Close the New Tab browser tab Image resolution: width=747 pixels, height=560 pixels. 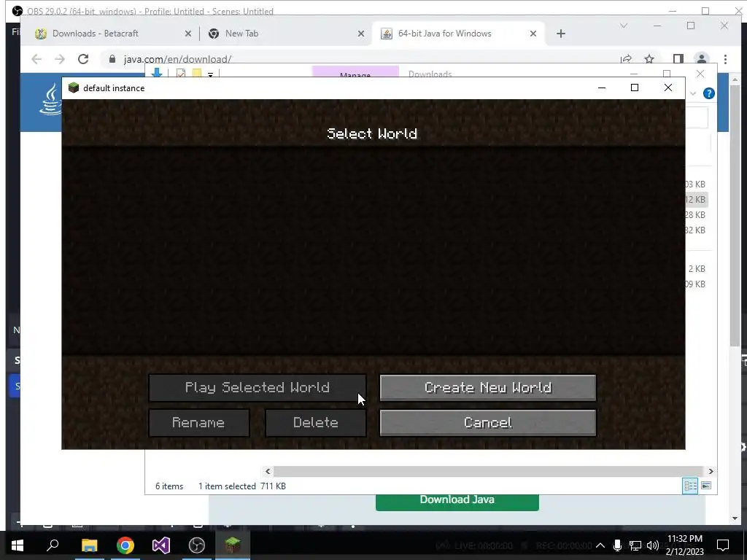pyautogui.click(x=360, y=34)
